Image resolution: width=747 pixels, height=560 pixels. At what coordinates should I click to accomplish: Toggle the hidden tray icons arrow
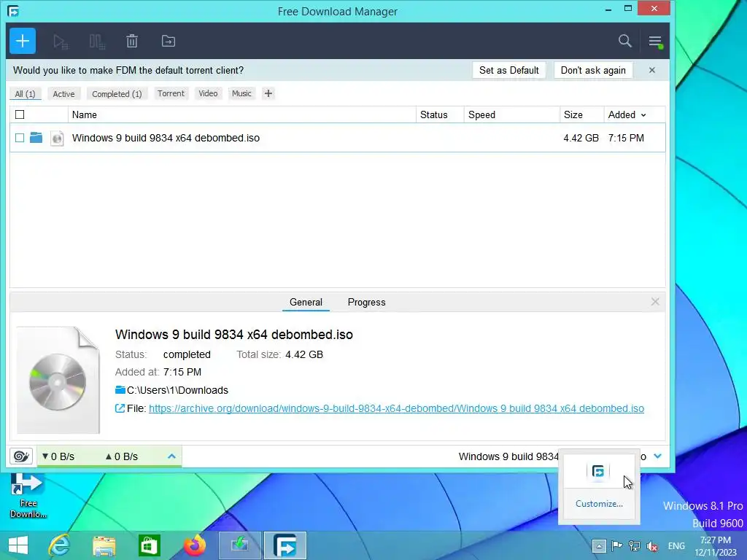599,546
